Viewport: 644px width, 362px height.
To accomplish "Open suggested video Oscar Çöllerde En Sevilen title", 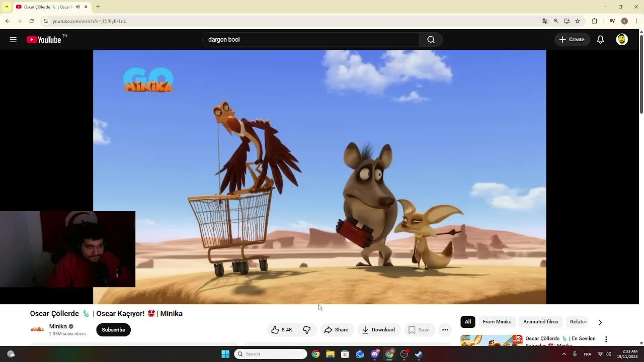I will tap(560, 341).
